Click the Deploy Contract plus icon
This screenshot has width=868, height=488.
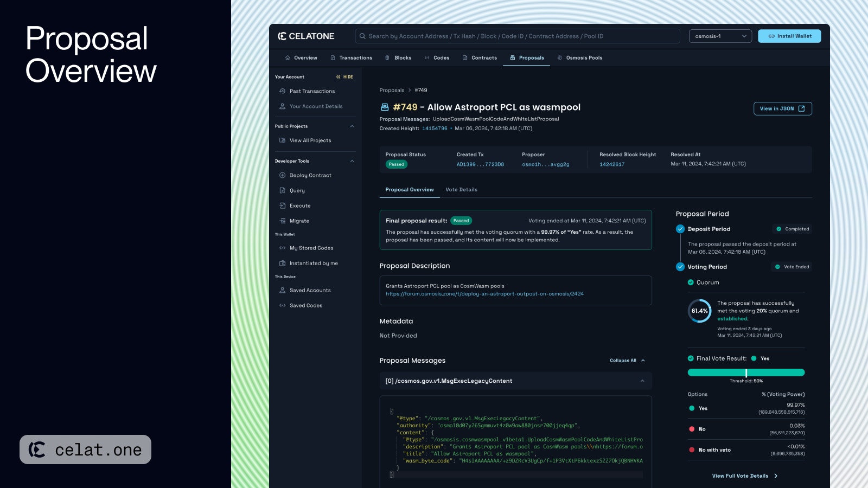point(282,175)
